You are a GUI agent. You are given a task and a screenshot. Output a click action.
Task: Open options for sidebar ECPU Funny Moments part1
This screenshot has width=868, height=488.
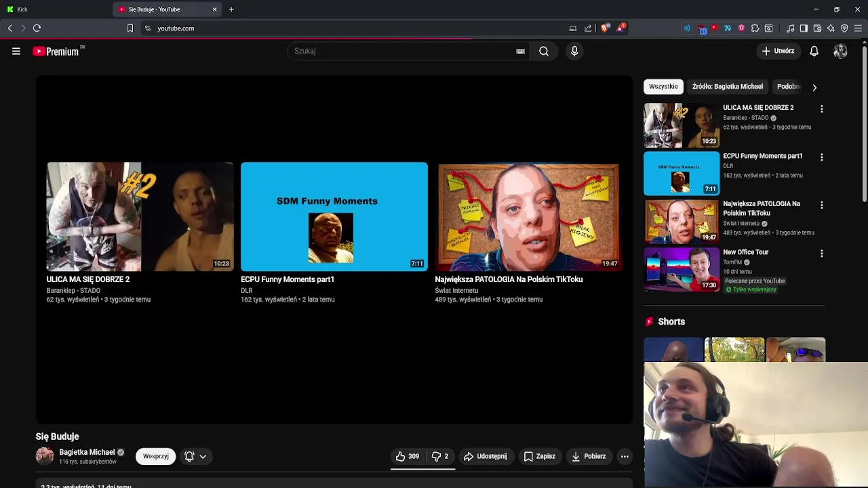(821, 157)
